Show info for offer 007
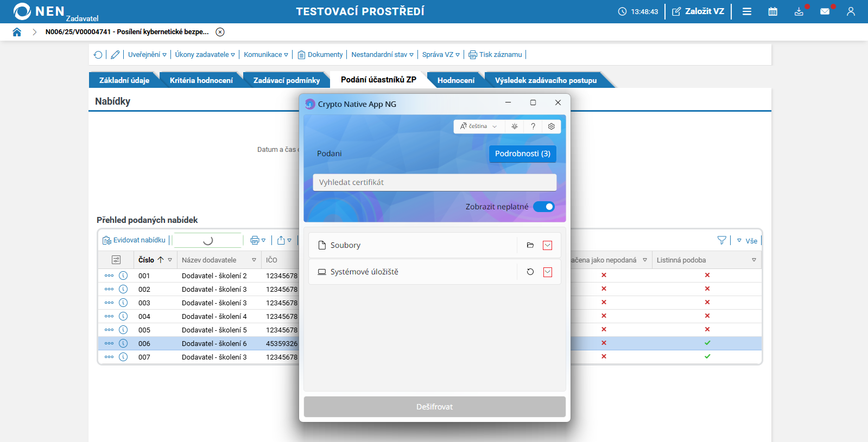 (x=123, y=357)
